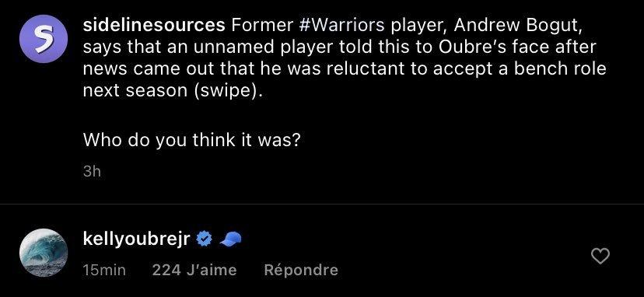The image size is (644, 297).
Task: Select the "(swipe)" word in the caption
Action: pos(226,91)
